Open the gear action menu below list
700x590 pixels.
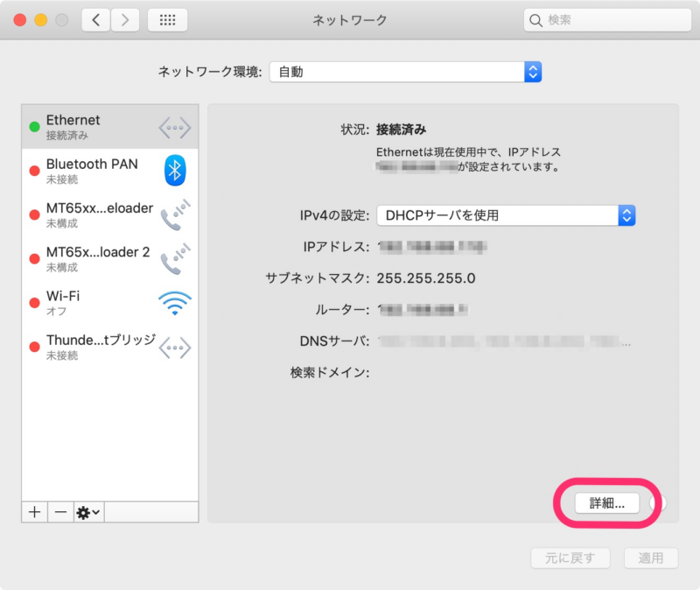[87, 512]
